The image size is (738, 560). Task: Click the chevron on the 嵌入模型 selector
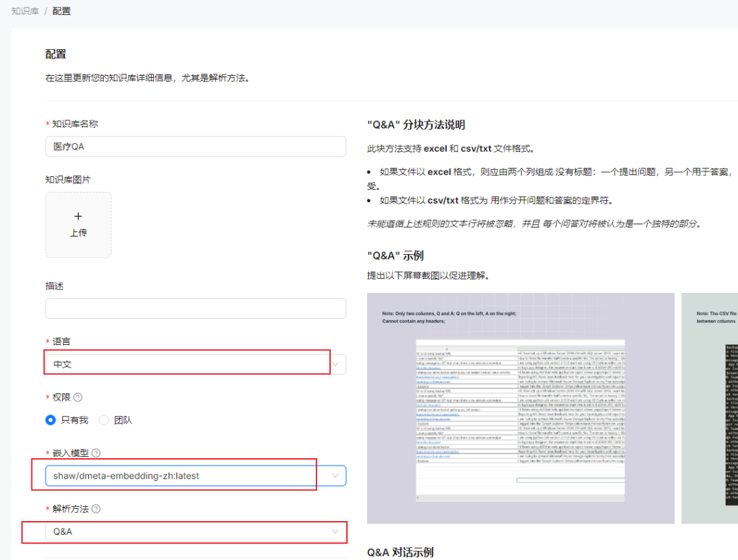(x=336, y=475)
